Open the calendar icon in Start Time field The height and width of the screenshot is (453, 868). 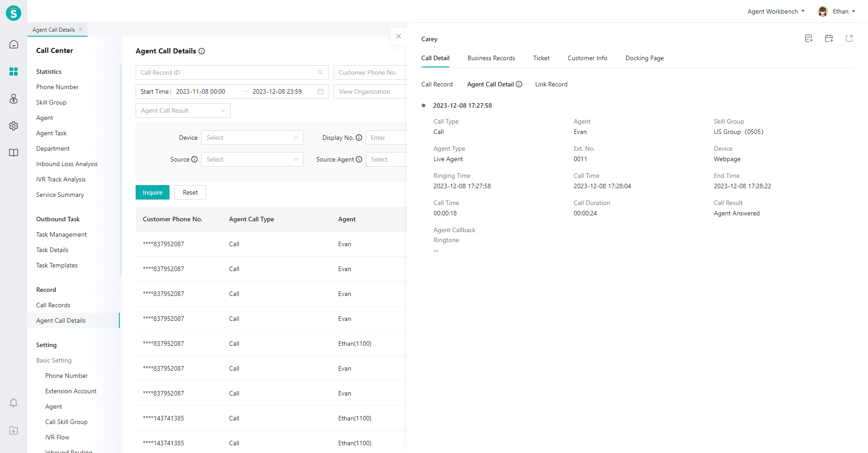[321, 91]
